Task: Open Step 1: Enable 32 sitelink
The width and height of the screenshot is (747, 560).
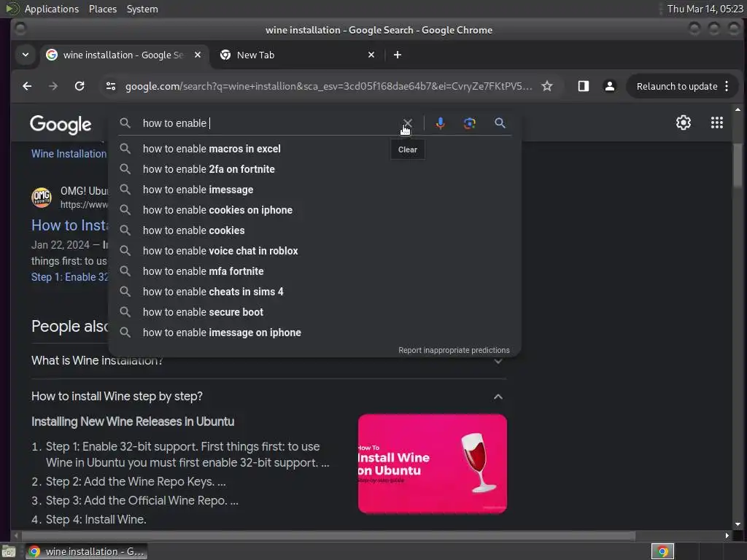Action: 70,277
